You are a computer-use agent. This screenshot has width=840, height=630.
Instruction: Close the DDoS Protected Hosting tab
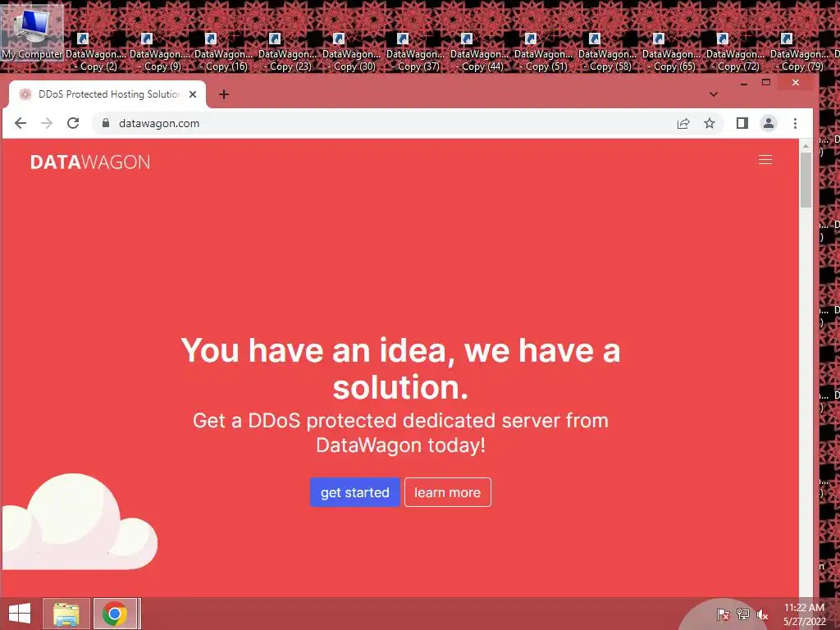(x=193, y=94)
